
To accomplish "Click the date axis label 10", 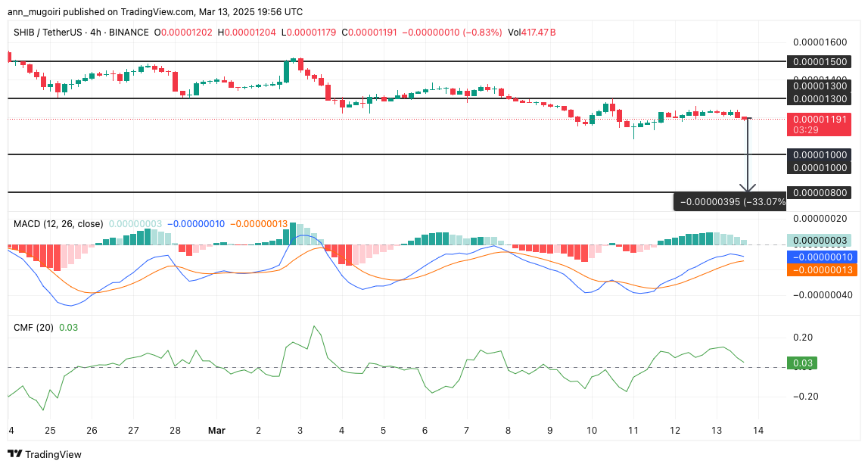I will pos(592,431).
